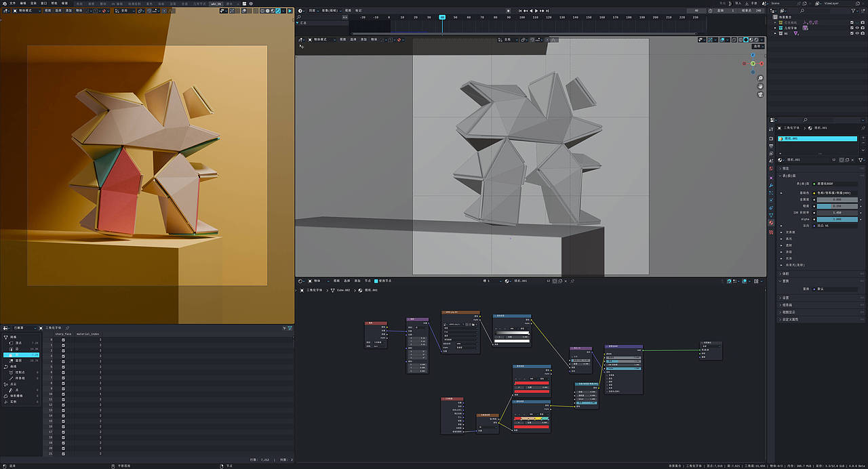Click 选项 button in right viewport corner
Image resolution: width=868 pixels, height=469 pixels.
click(x=757, y=46)
